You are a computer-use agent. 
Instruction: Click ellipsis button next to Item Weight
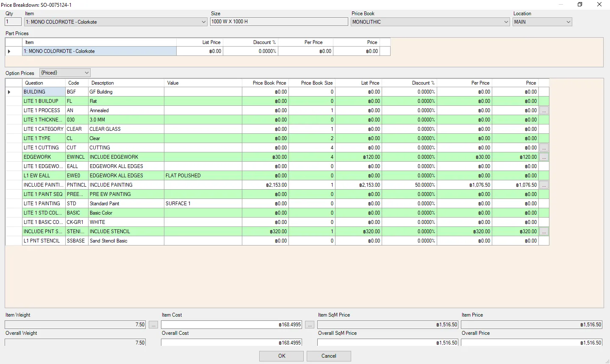click(153, 325)
